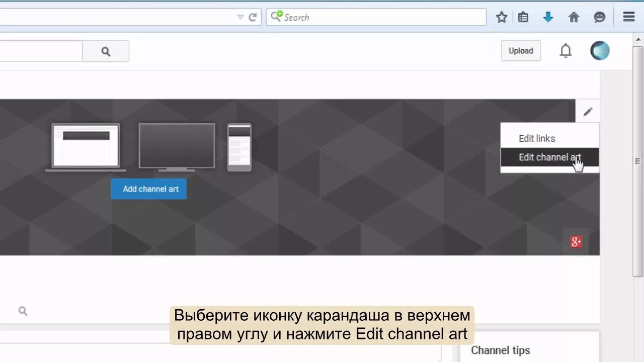The height and width of the screenshot is (362, 644).
Task: Open the notifications bell
Action: [x=566, y=51]
